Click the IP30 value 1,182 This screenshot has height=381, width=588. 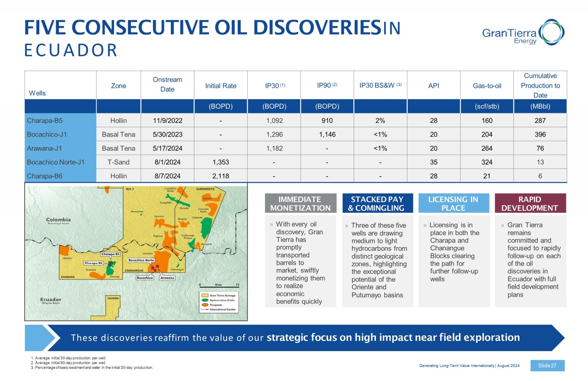274,148
